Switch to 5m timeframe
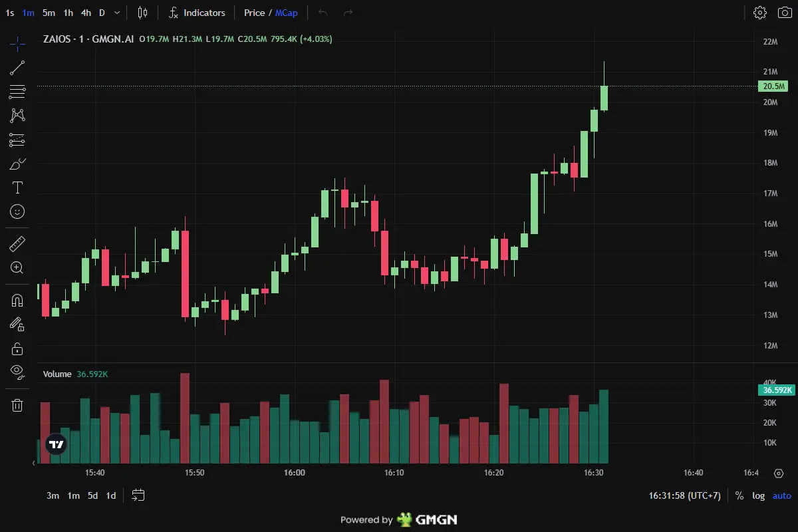The image size is (798, 532). (49, 13)
